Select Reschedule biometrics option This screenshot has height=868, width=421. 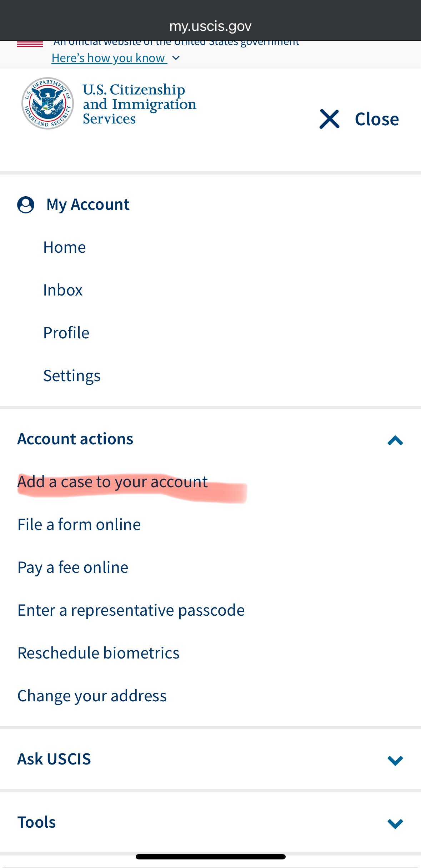(98, 653)
